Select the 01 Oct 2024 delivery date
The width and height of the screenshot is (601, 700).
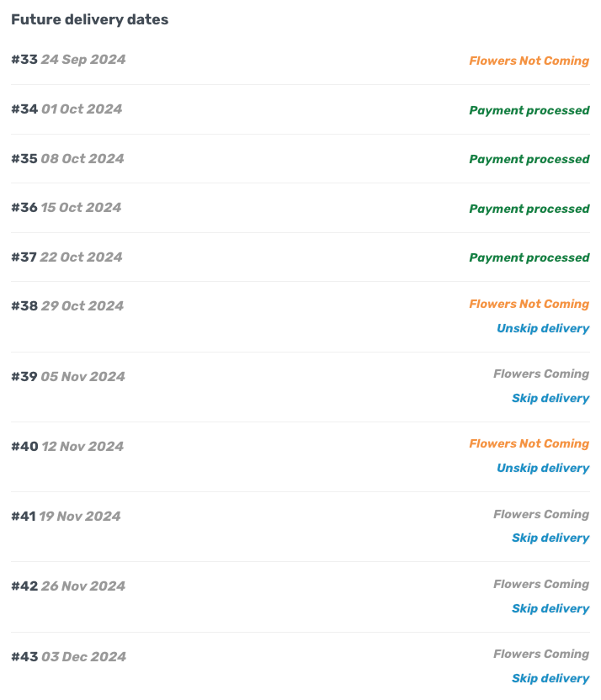click(81, 109)
